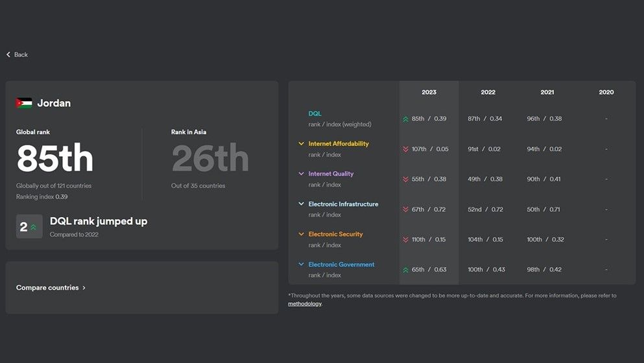The image size is (644, 363).
Task: Click the '98th / 0.42' value
Action: [544, 270]
